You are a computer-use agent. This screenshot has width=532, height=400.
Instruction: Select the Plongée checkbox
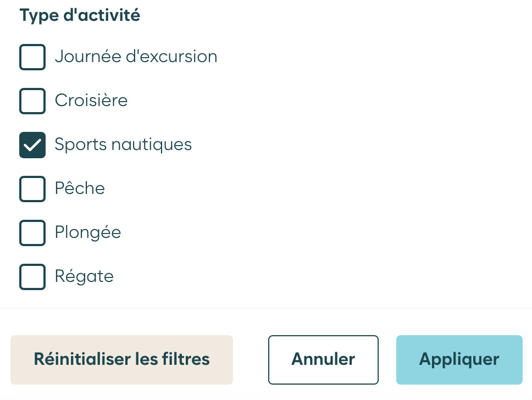point(32,232)
